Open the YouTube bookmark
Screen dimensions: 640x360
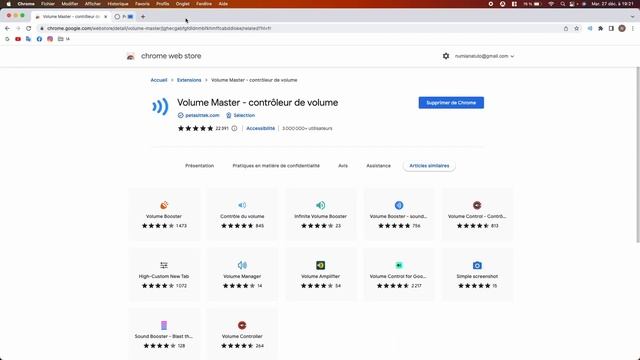pos(18,39)
